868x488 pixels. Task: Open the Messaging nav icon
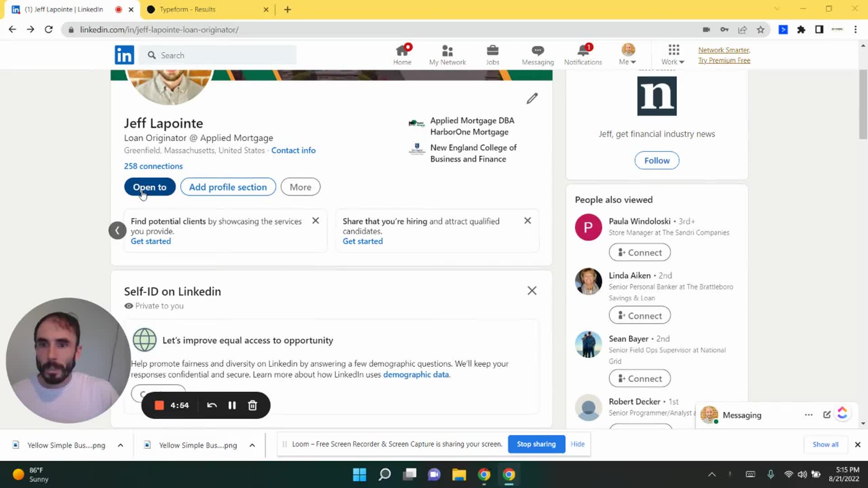coord(538,55)
